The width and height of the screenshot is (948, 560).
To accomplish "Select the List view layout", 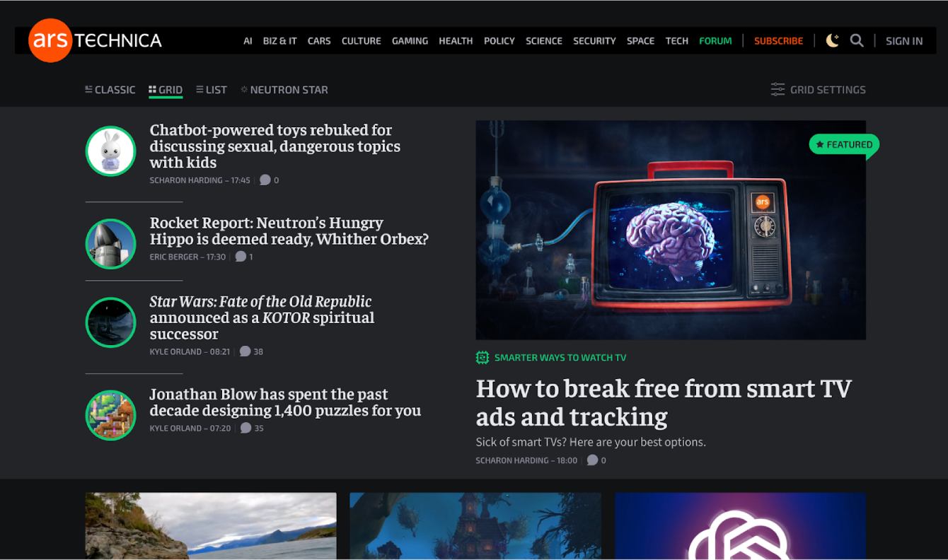I will (x=211, y=90).
